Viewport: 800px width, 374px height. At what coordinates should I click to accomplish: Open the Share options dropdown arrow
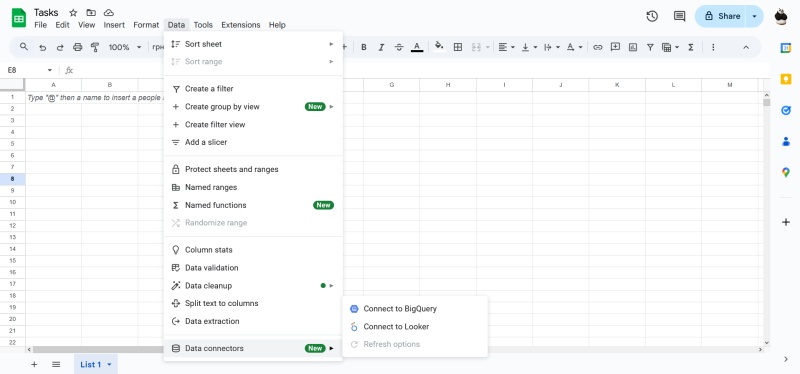[754, 16]
